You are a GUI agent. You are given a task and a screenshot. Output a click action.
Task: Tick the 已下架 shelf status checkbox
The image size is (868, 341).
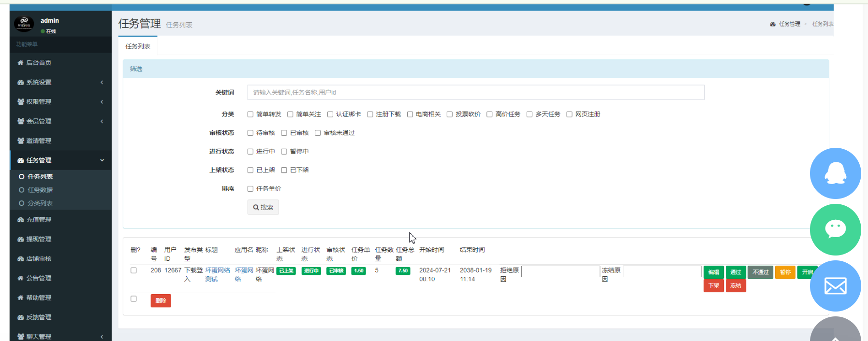click(x=284, y=170)
